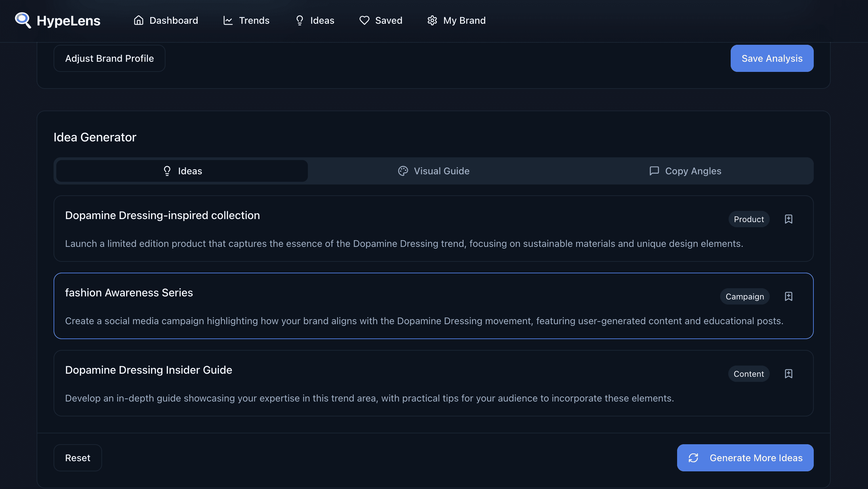
Task: Click the Save Analysis button
Action: (772, 58)
